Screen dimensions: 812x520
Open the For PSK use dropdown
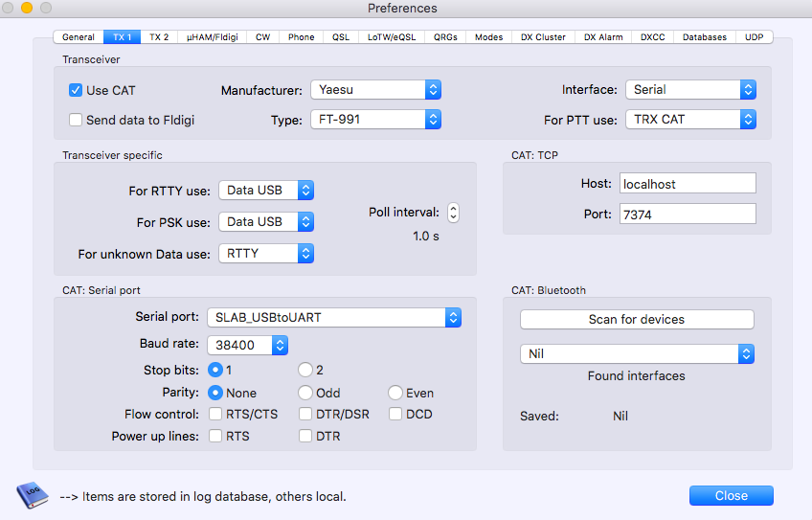click(x=266, y=221)
